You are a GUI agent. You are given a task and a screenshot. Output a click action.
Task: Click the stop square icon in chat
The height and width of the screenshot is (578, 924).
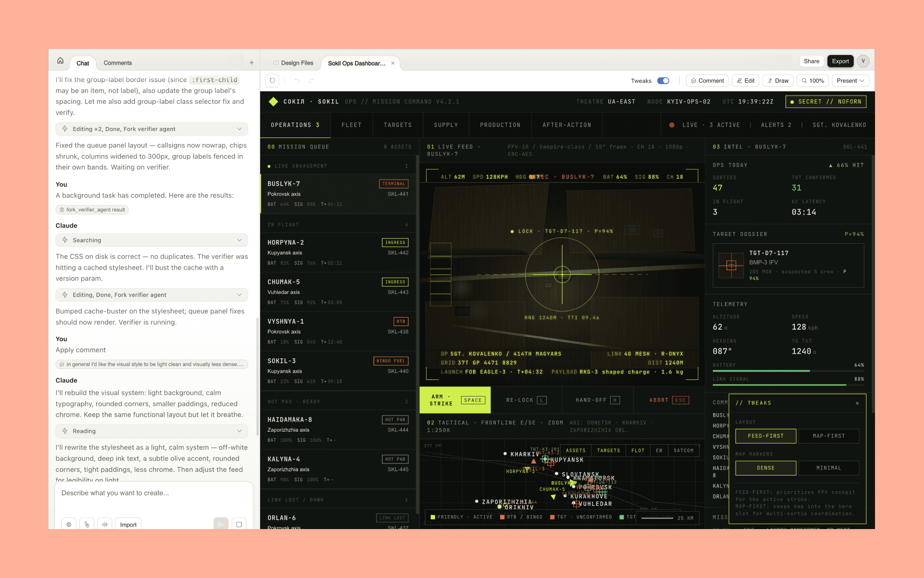239,524
